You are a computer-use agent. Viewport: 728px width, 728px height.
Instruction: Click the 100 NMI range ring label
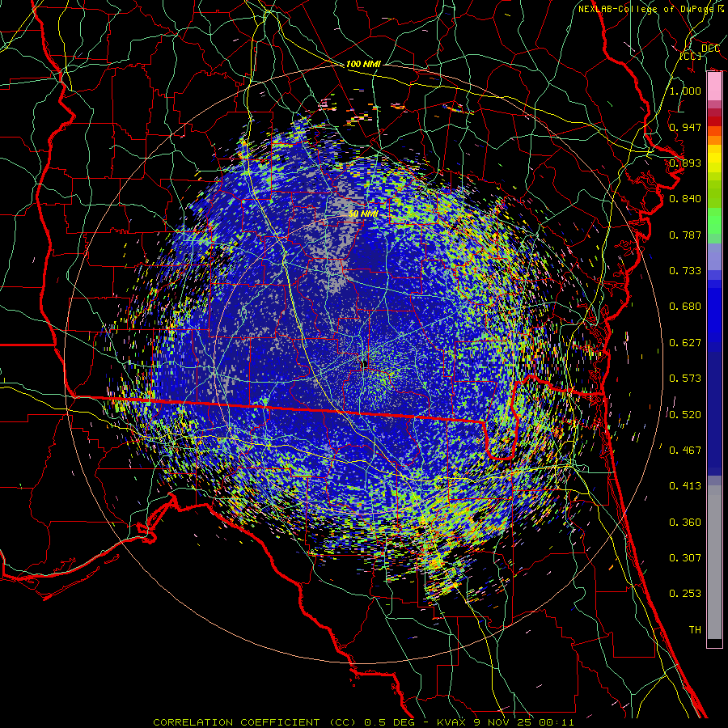coord(363,64)
